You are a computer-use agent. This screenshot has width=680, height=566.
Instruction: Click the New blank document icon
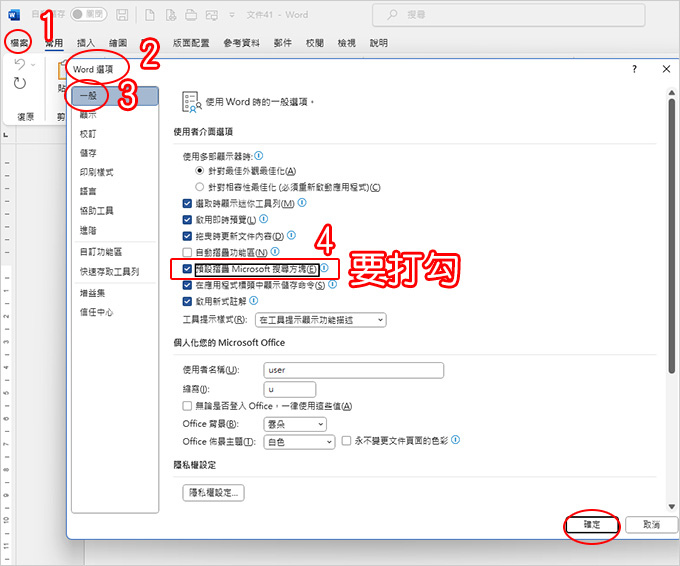click(150, 15)
